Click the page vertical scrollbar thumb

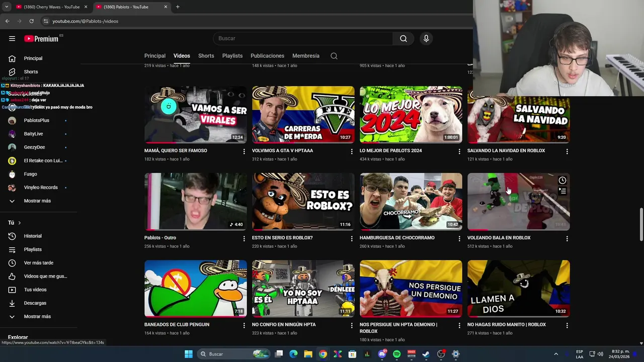pyautogui.click(x=641, y=224)
